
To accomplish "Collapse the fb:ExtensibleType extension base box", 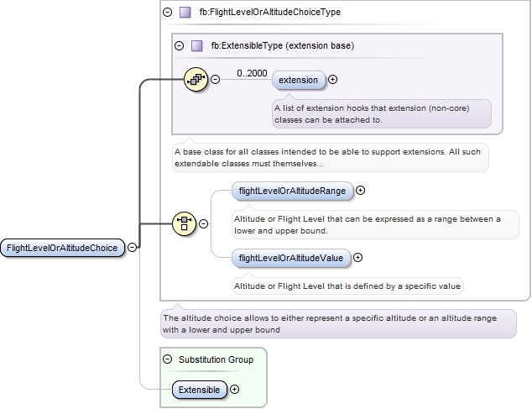I will click(x=180, y=45).
